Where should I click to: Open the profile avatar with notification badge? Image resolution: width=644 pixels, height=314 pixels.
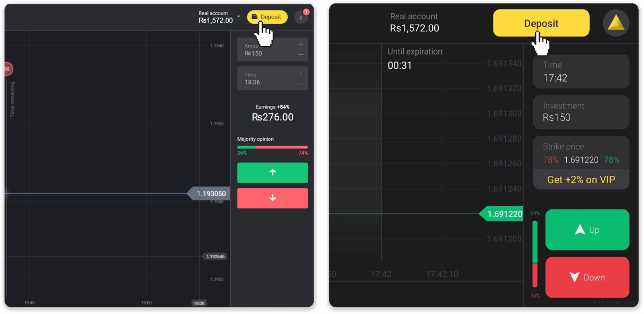coord(301,17)
